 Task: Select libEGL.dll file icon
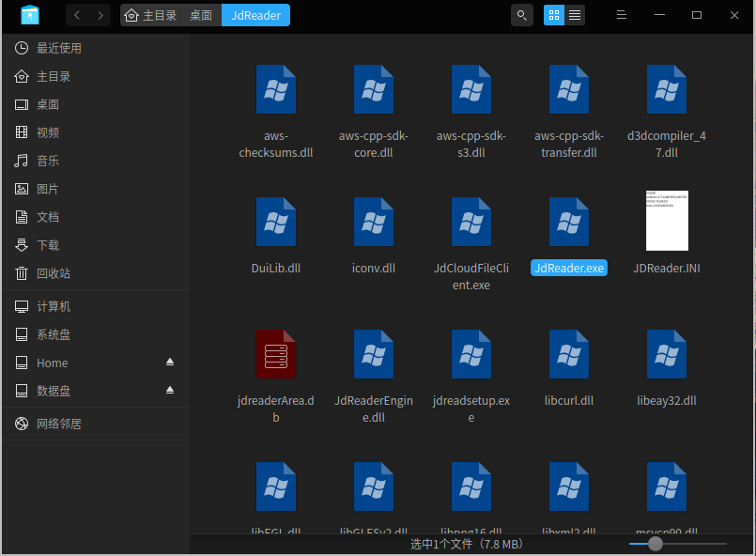[x=276, y=486]
